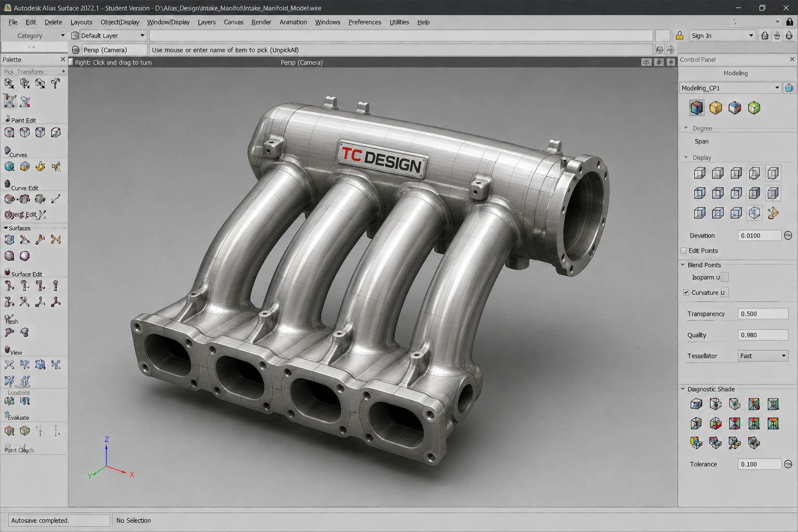Click the blue shelf icon beside Modeling_CP1
Viewport: 798px width, 532px height.
click(x=789, y=88)
